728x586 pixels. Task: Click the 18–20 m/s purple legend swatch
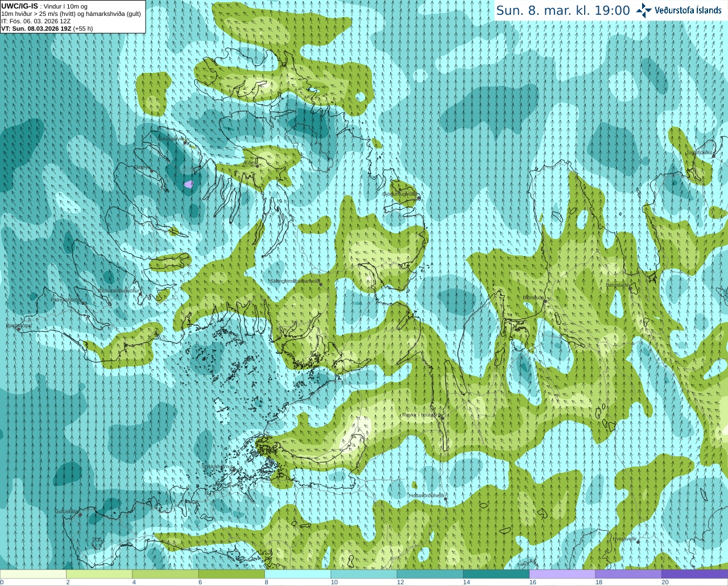[x=628, y=574]
